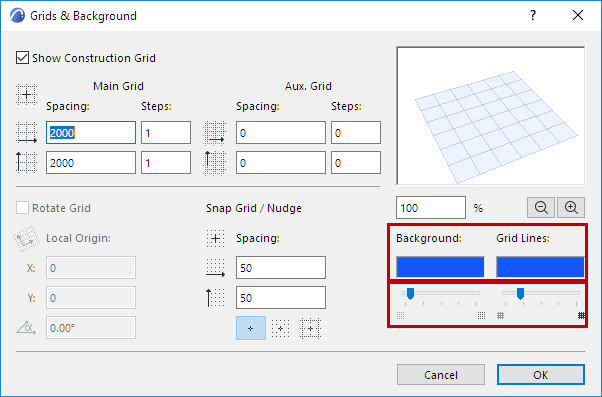The image size is (602, 397).
Task: Enable the Rotate Grid checkbox
Action: tap(22, 208)
